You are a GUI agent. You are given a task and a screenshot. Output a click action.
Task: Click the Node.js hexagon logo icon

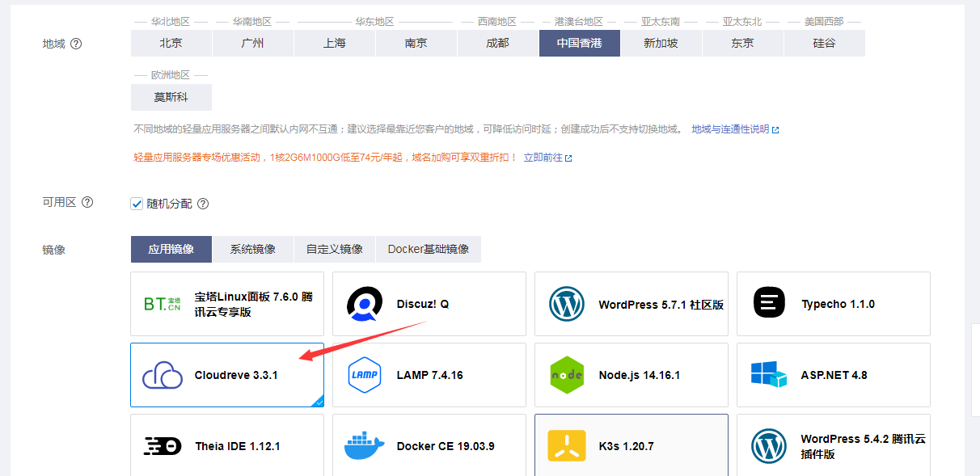point(567,375)
